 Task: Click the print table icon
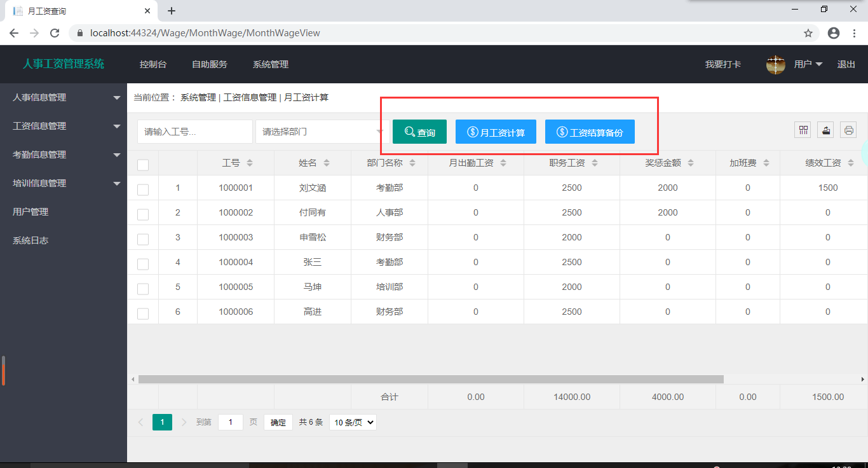(848, 130)
